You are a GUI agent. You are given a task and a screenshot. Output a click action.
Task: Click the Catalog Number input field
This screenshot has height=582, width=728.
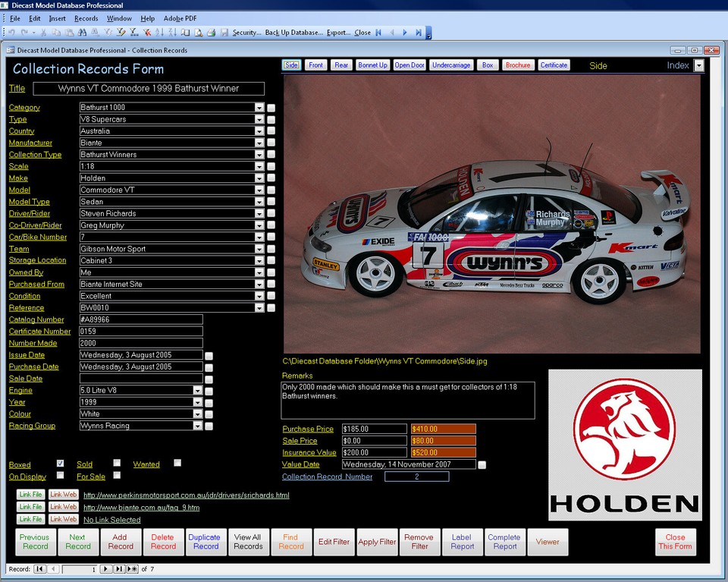click(141, 319)
